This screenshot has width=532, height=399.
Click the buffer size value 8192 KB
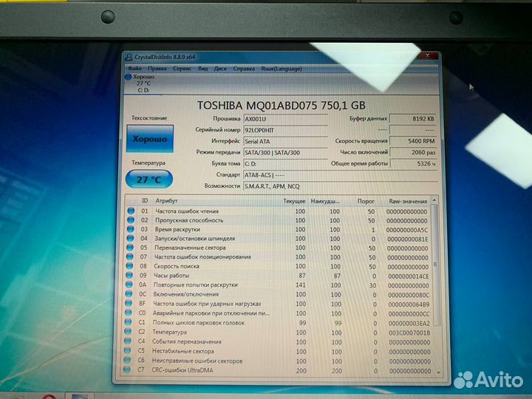tap(413, 119)
